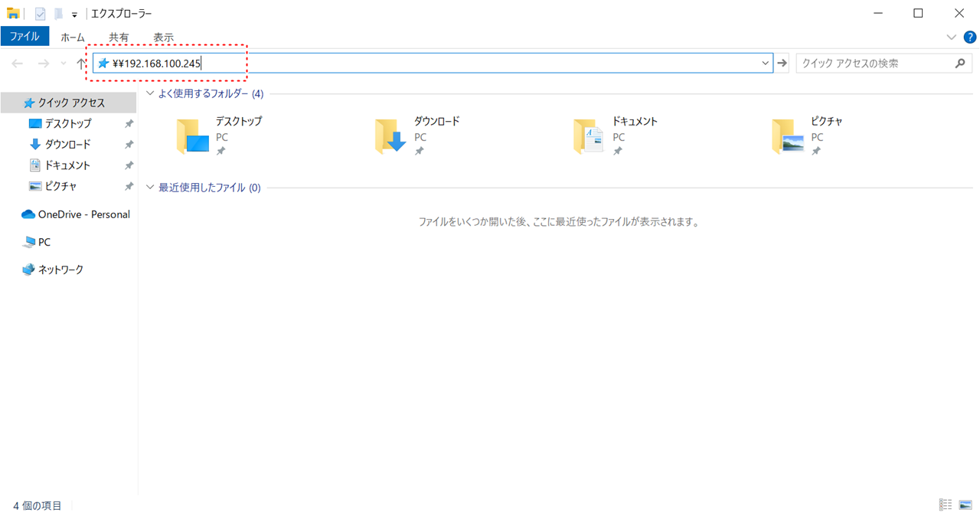
Task: Click the properties icon in quick access toolbar
Action: [41, 14]
